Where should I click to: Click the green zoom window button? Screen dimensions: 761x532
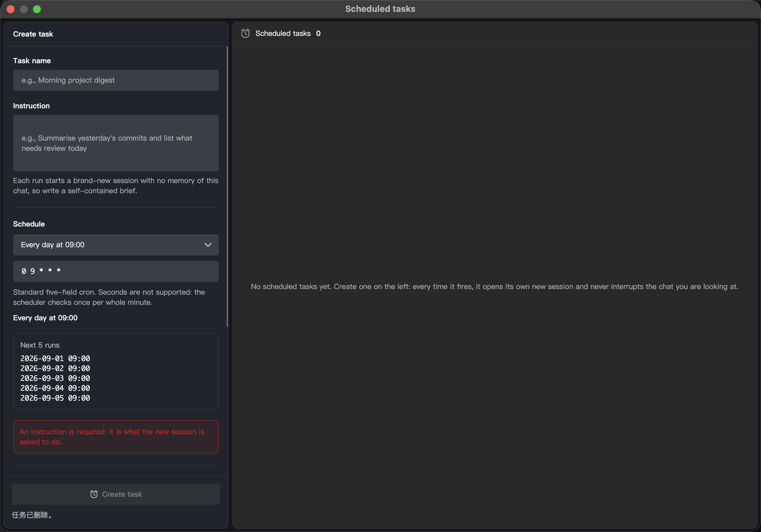(37, 9)
